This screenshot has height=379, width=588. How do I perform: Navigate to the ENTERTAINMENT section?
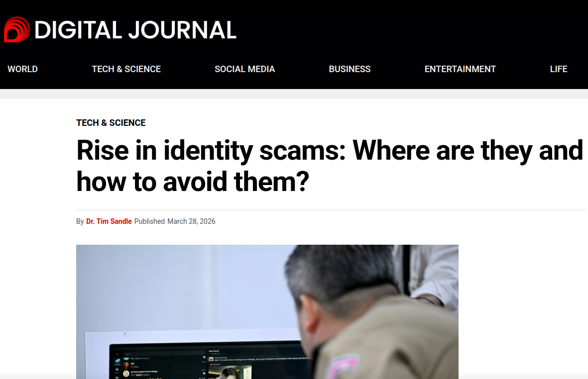pyautogui.click(x=460, y=69)
